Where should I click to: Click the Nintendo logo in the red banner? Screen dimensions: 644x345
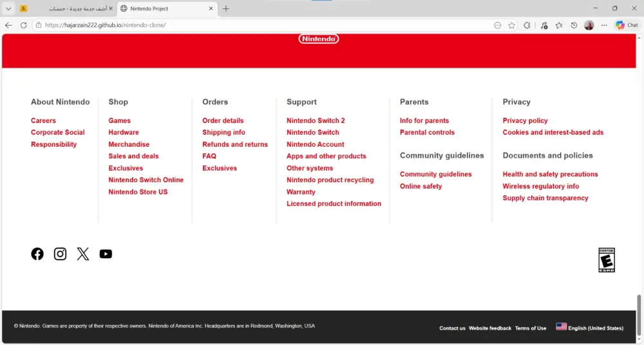coord(319,39)
